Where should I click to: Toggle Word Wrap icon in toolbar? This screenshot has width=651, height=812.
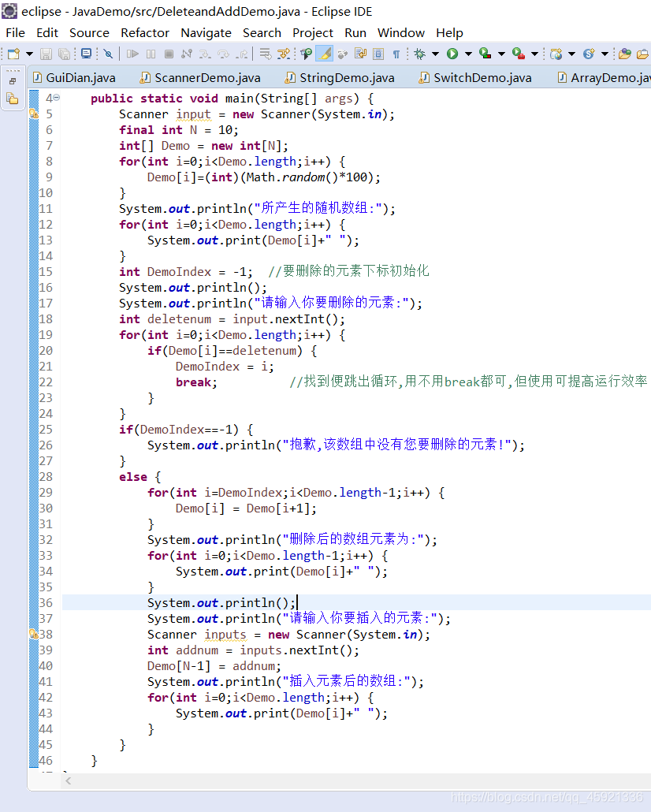point(360,54)
